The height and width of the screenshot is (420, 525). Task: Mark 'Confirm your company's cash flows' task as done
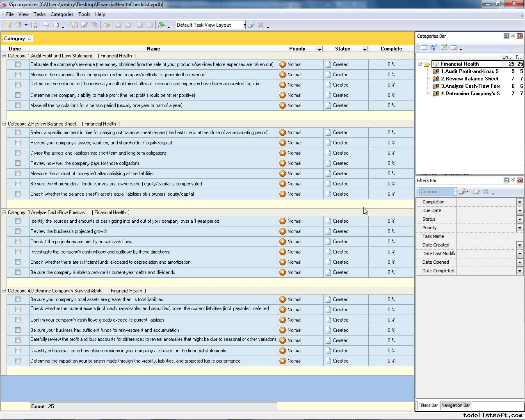[x=18, y=320]
